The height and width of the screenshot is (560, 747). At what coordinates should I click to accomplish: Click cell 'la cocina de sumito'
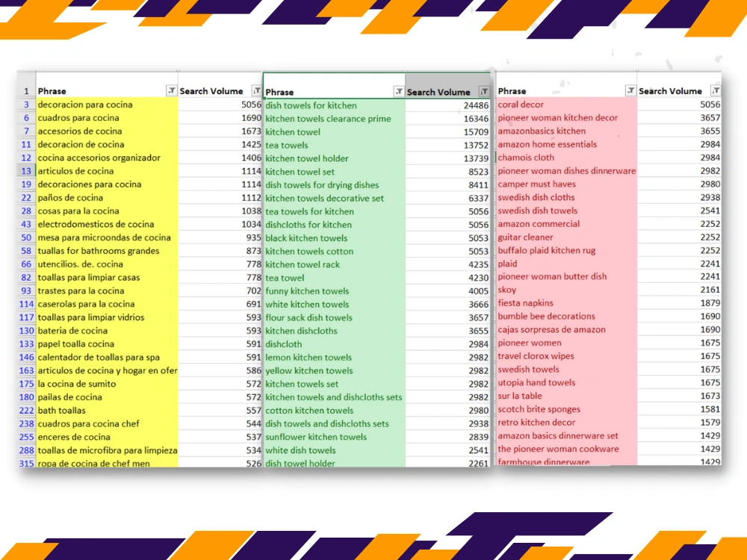pyautogui.click(x=107, y=384)
